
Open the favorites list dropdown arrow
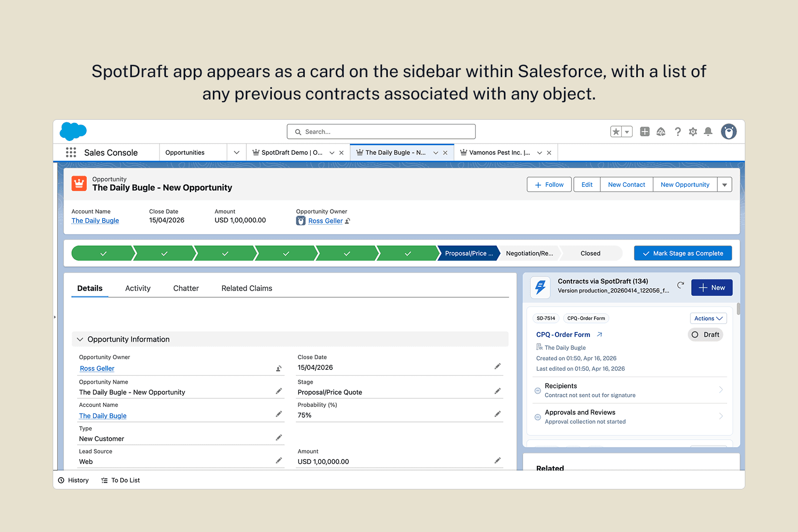(x=627, y=131)
